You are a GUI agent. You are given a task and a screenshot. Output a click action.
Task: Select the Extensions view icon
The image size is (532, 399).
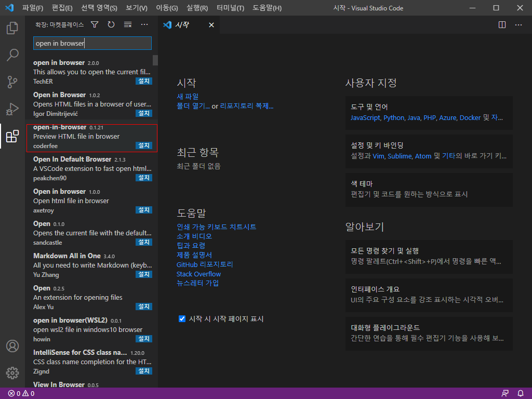[12, 136]
